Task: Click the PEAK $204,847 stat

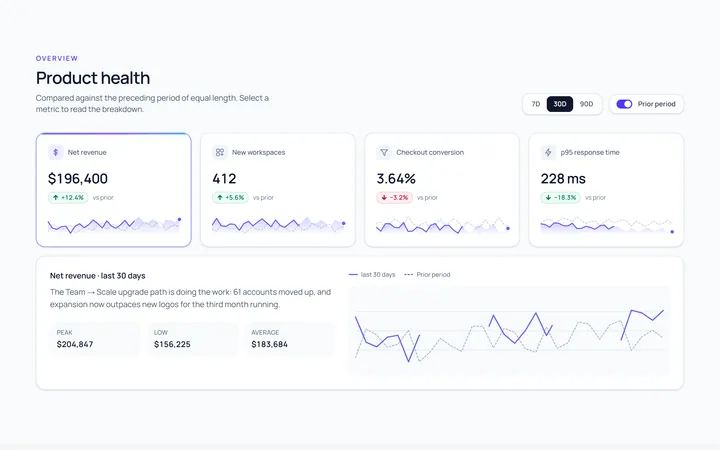Action: coord(95,339)
